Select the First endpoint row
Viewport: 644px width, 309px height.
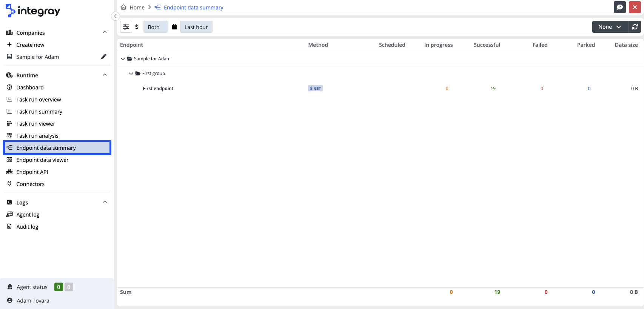158,89
